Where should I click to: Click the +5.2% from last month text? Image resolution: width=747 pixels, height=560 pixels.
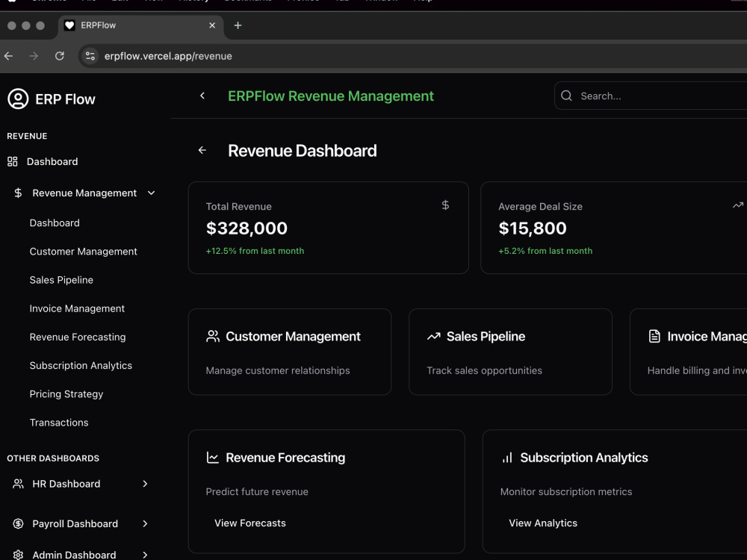point(545,251)
